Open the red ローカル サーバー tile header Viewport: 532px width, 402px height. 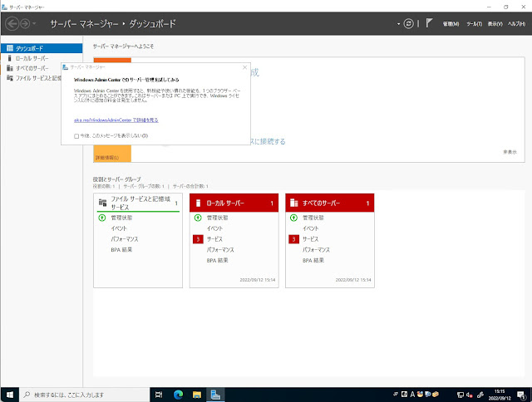[234, 203]
